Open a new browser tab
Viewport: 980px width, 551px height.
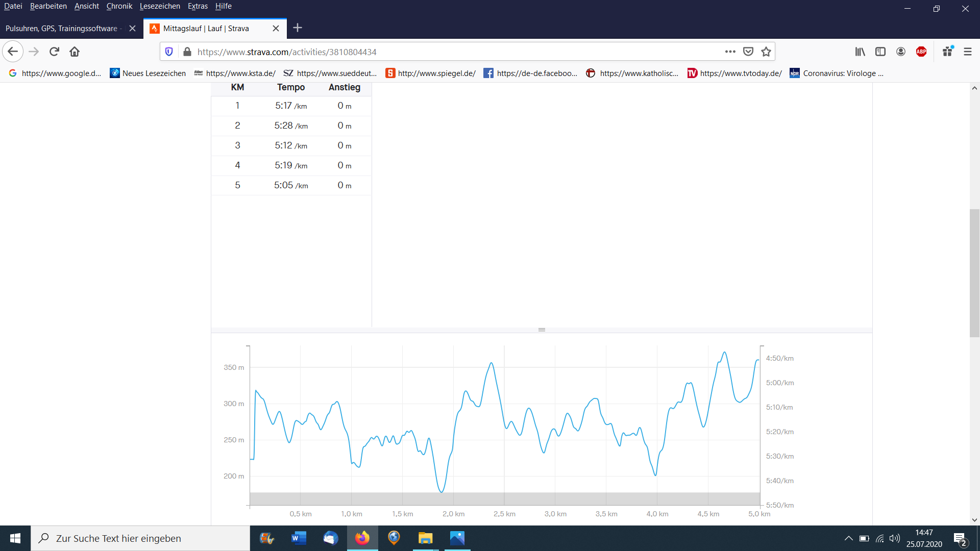point(298,28)
